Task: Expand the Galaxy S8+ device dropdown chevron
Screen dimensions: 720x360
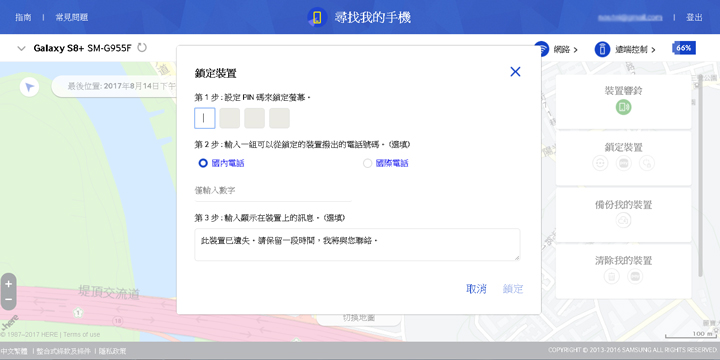Action: [x=21, y=48]
